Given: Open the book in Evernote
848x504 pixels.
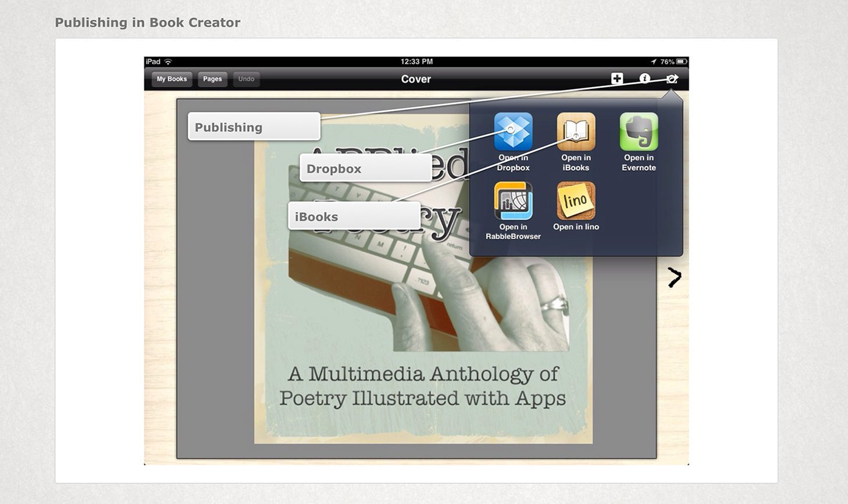Looking at the screenshot, I should [639, 132].
